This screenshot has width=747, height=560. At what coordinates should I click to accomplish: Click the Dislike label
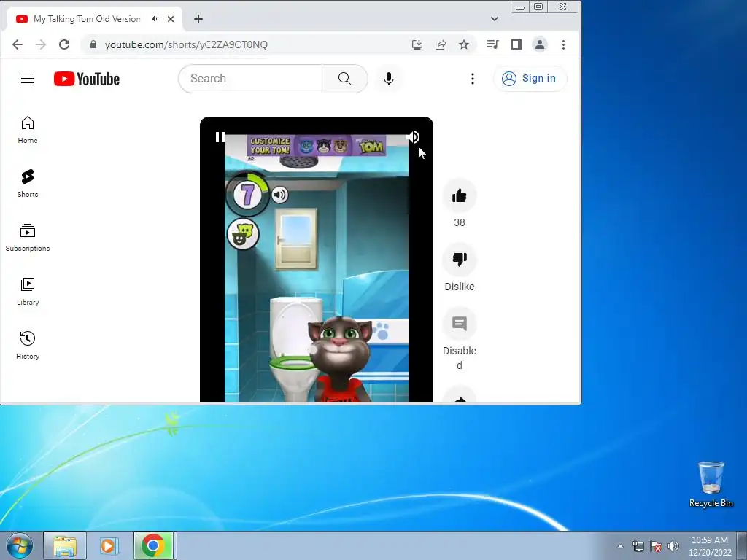(460, 287)
